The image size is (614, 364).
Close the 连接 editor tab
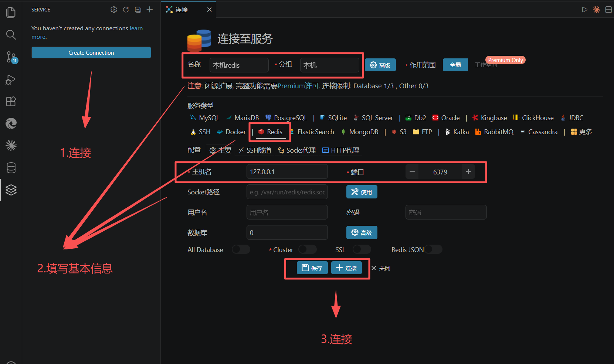[209, 10]
